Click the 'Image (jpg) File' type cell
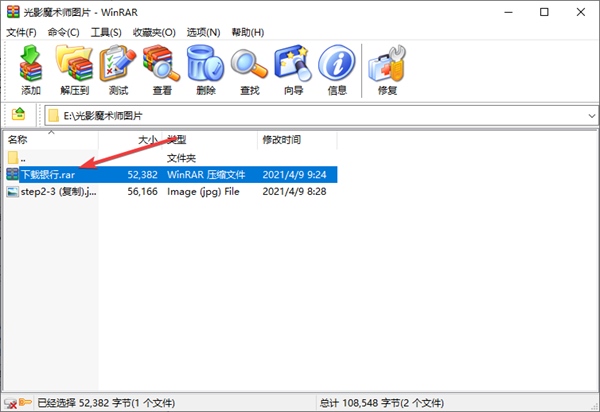 point(203,191)
